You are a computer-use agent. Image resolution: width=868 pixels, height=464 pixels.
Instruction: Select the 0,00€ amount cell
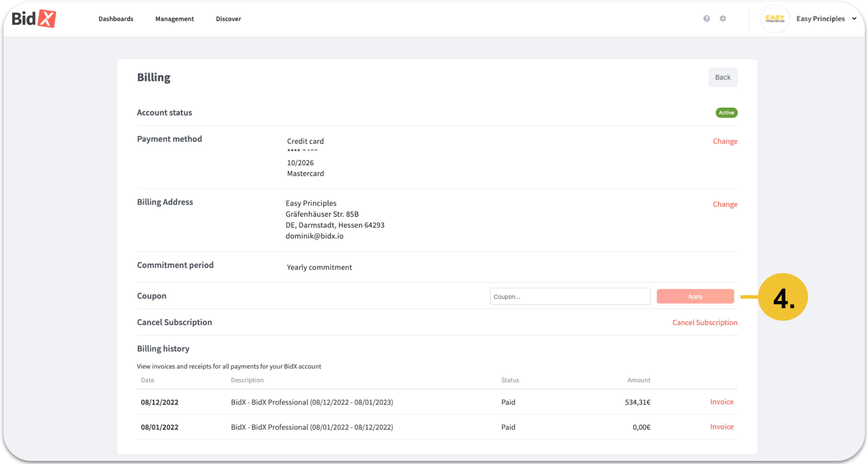coord(641,427)
